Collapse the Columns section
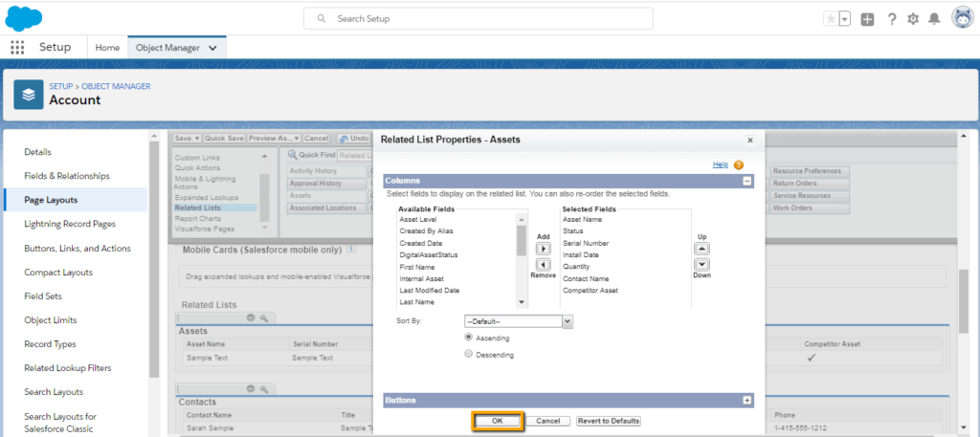The width and height of the screenshot is (980, 437). 746,181
